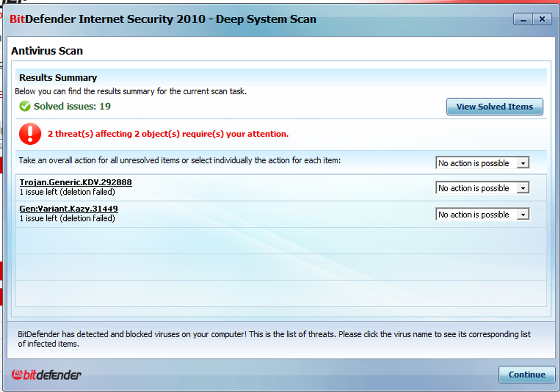The width and height of the screenshot is (560, 392).
Task: Click the 'BitDefender has detected and blocked viruses' notice
Action: pos(274,339)
